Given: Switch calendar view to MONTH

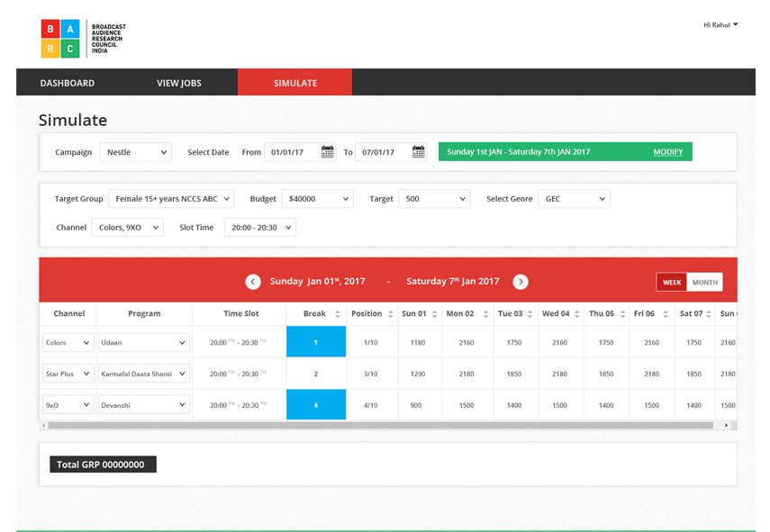Looking at the screenshot, I should click(x=704, y=283).
